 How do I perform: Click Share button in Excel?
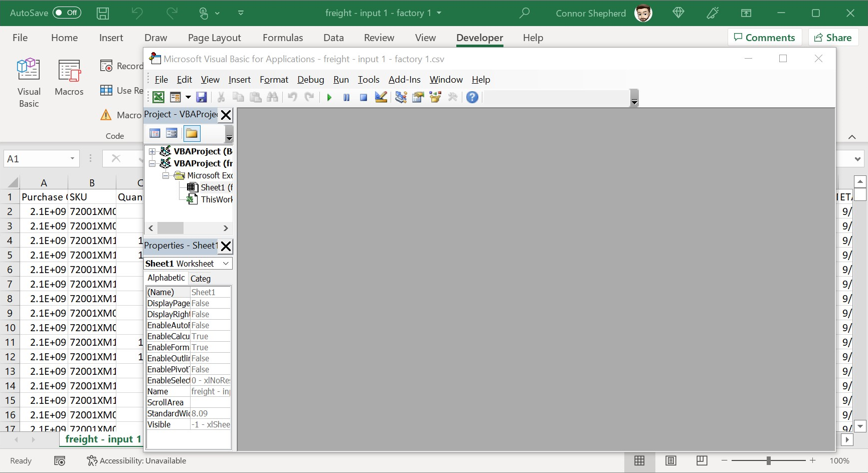[x=833, y=38]
